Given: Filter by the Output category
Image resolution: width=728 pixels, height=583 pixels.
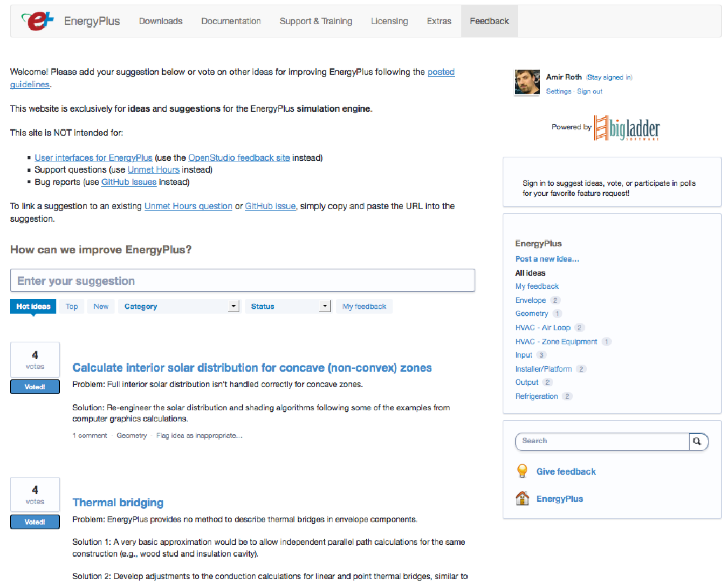Looking at the screenshot, I should 526,382.
